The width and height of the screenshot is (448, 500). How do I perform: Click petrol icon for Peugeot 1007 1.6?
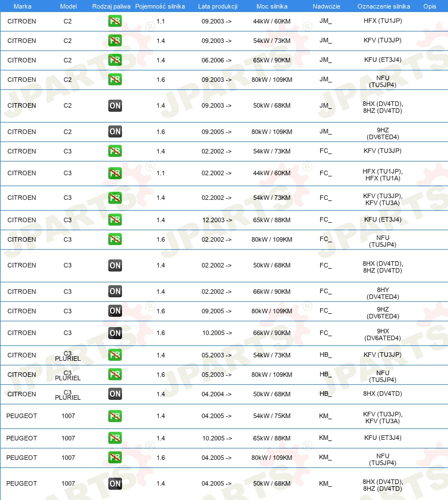(x=115, y=458)
